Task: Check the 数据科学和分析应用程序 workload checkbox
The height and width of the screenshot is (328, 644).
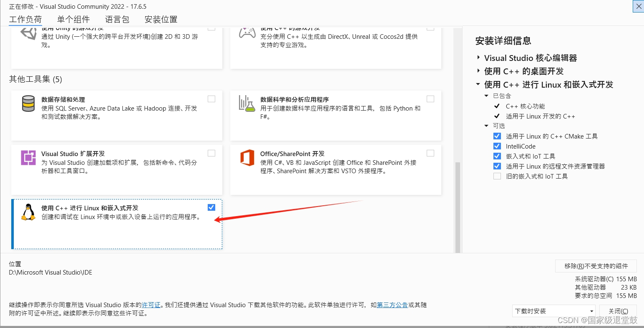Action: (430, 99)
